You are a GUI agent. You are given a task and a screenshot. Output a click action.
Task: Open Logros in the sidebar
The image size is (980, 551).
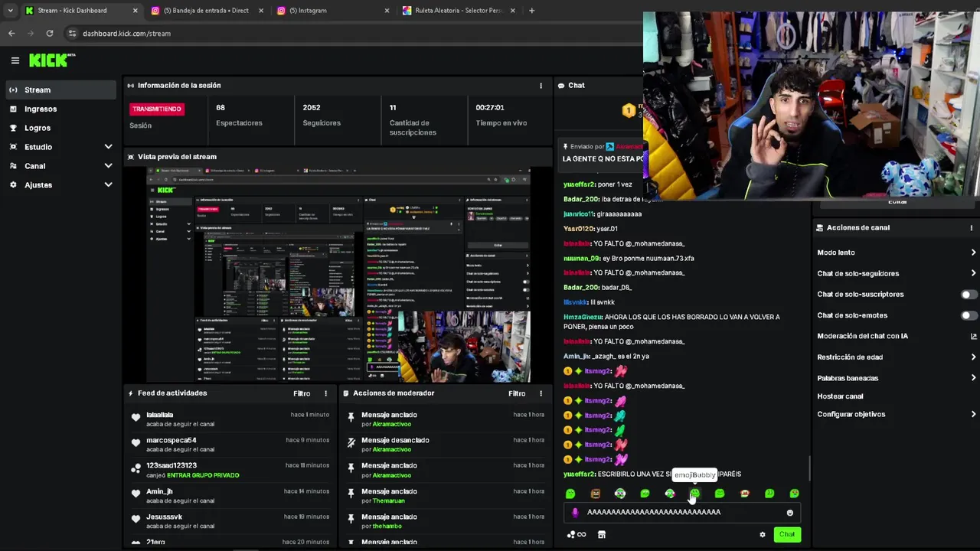click(61, 128)
